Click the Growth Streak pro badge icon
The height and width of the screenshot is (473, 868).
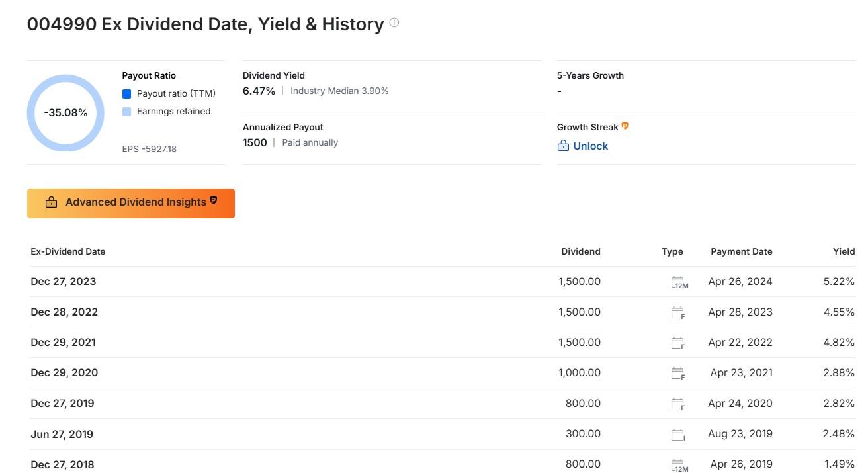tap(625, 126)
